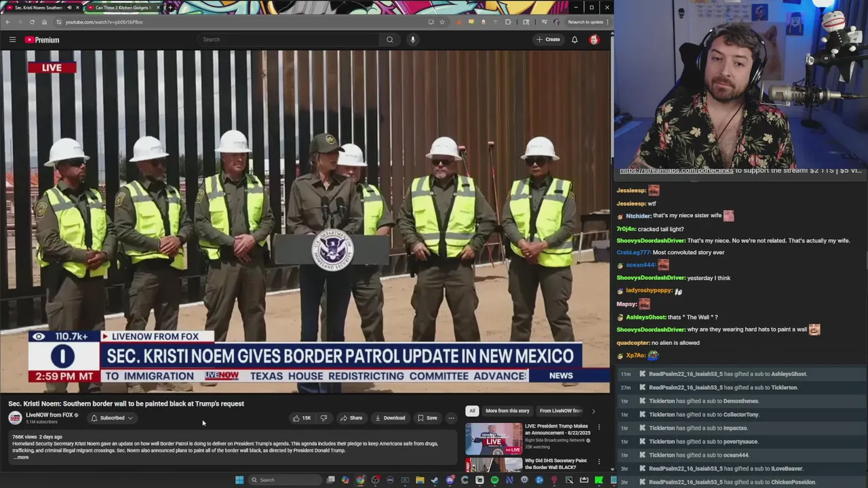868x488 pixels.
Task: Select More from this story chip
Action: point(507,411)
